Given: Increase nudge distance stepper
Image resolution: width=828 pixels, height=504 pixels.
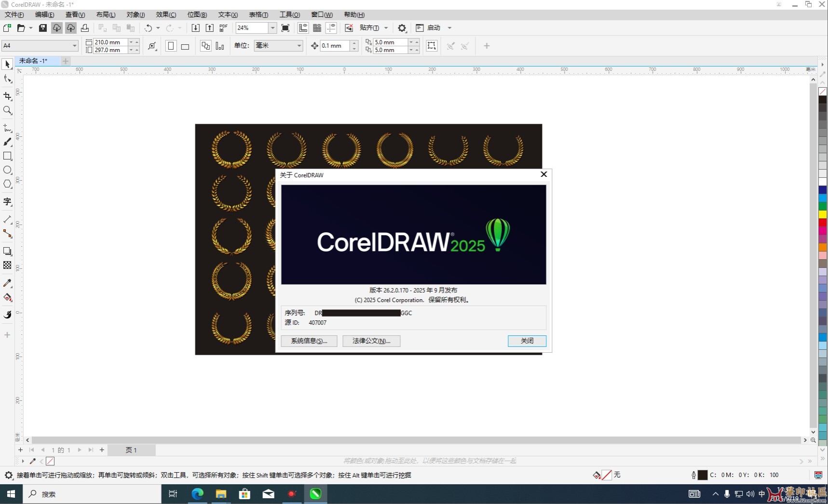Looking at the screenshot, I should (354, 43).
